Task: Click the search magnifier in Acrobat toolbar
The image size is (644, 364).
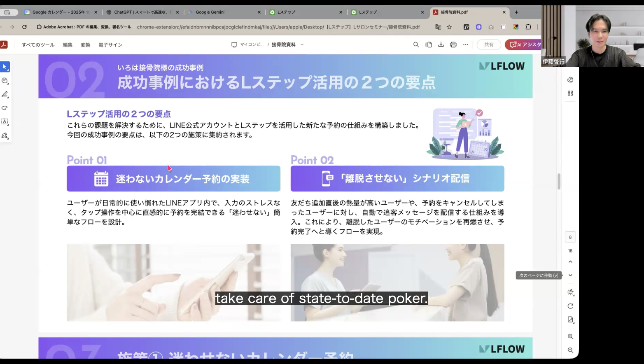Action: point(416,44)
